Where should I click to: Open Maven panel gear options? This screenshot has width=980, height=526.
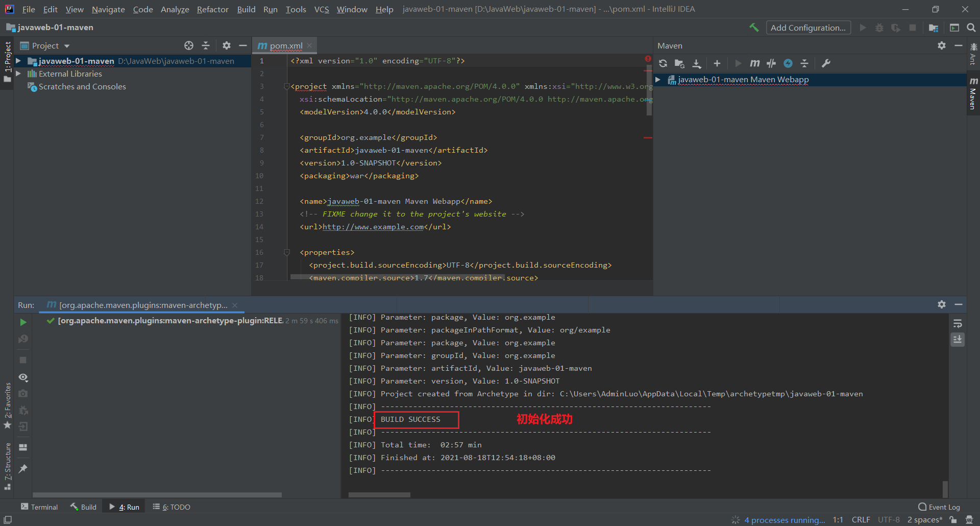click(x=942, y=45)
